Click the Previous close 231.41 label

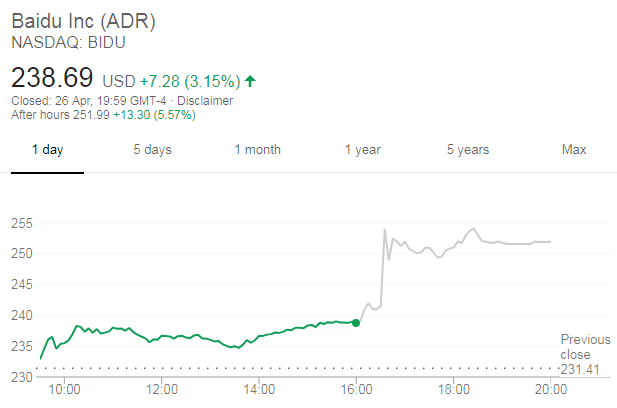pos(585,354)
